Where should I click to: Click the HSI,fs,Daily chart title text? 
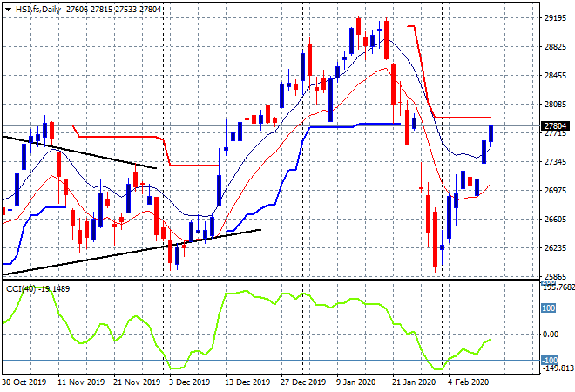click(38, 10)
